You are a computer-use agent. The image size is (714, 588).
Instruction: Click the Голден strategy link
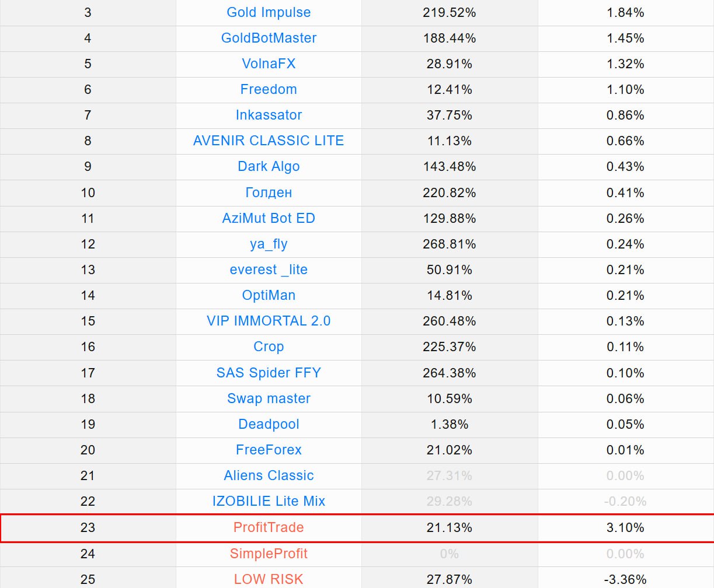coord(269,192)
